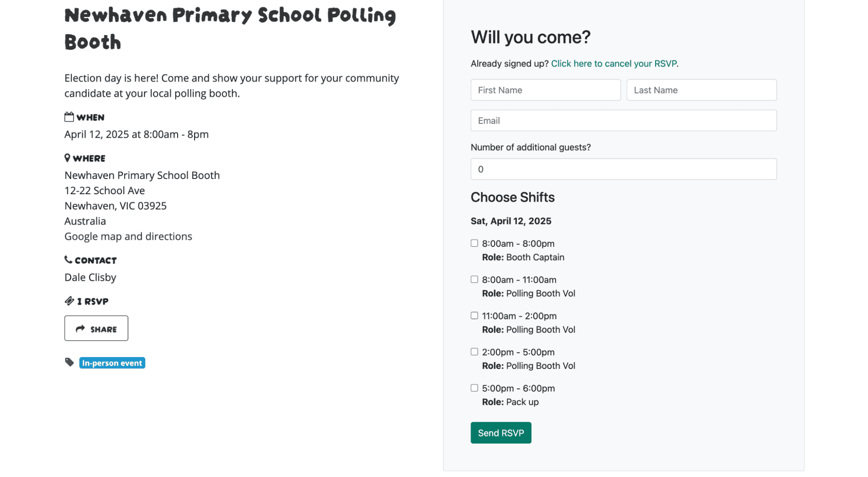Click the Share button

click(96, 328)
